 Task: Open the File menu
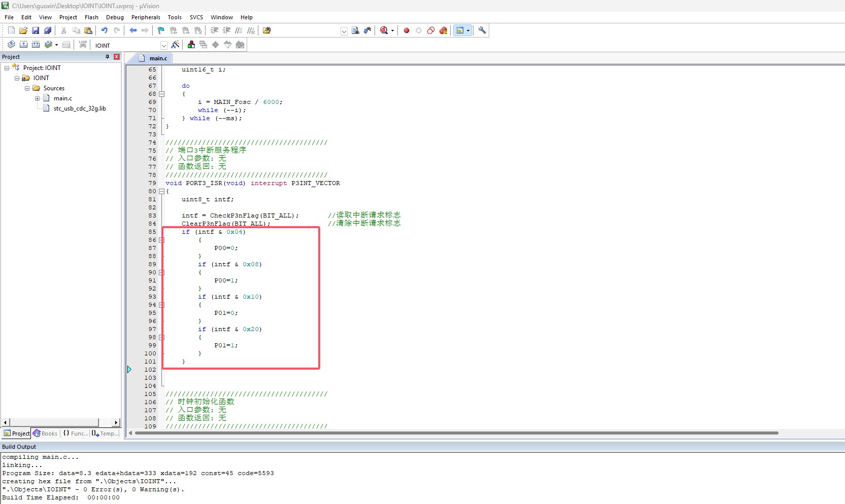9,17
